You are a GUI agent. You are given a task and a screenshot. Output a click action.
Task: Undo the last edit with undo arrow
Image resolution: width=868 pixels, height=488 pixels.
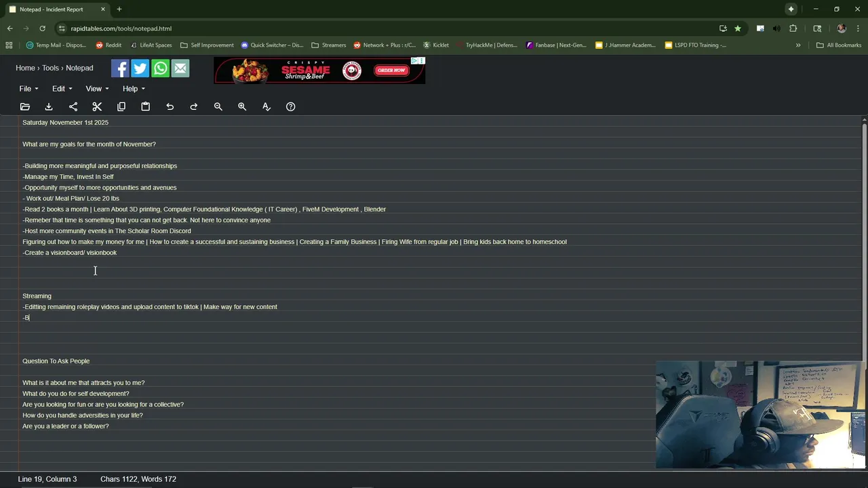170,106
